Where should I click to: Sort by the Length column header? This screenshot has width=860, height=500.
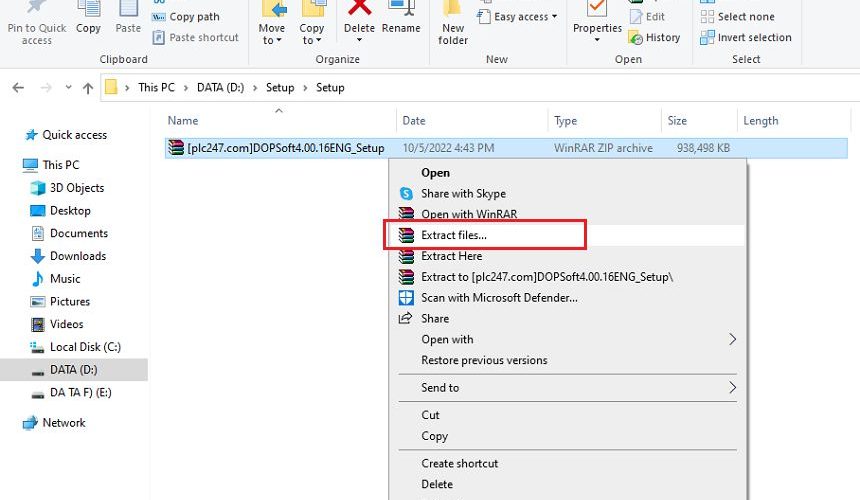click(761, 121)
